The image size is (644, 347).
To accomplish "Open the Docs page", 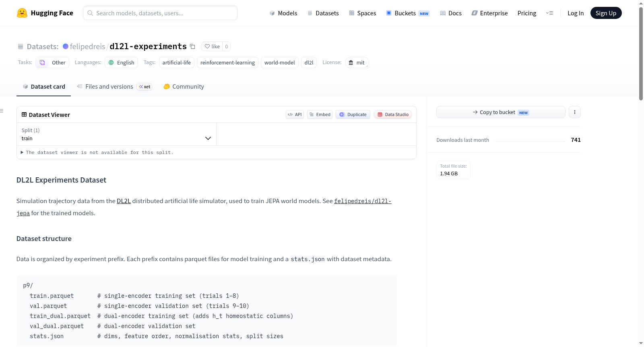I will click(451, 13).
